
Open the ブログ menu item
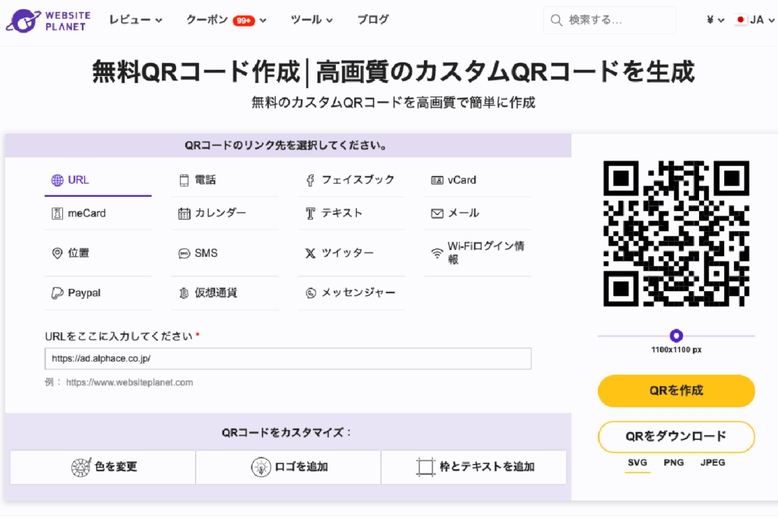(373, 21)
